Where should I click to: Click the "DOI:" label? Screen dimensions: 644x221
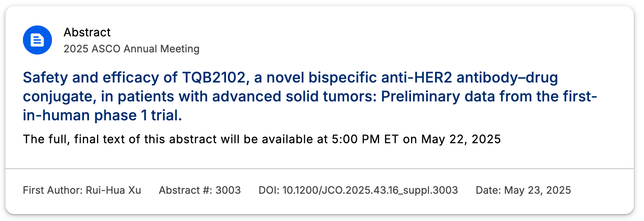(x=269, y=190)
